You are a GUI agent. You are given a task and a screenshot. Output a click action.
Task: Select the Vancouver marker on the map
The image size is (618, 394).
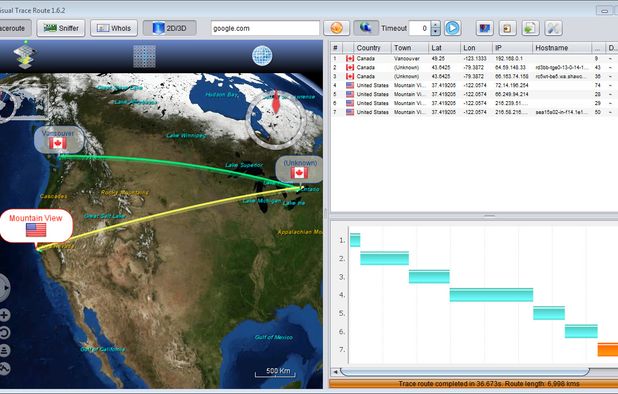coord(58,139)
